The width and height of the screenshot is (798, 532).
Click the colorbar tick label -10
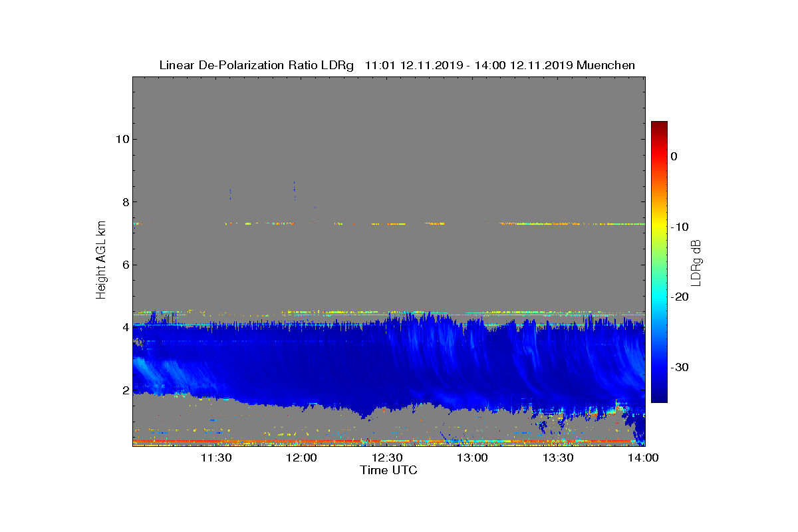(680, 227)
